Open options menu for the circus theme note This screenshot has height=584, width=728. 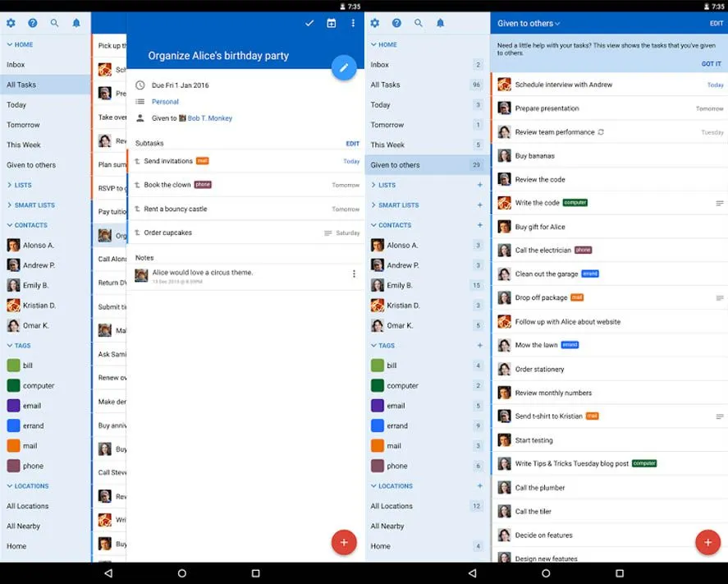tap(355, 274)
